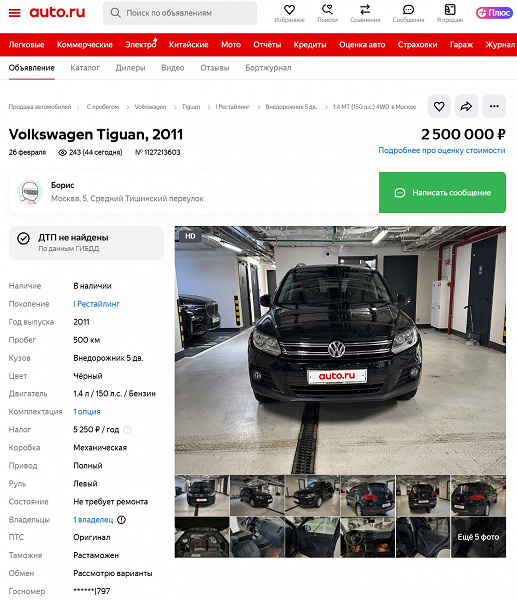Viewport: 517px width, 600px height.
Task: Share this listing via arrow icon
Action: click(466, 106)
